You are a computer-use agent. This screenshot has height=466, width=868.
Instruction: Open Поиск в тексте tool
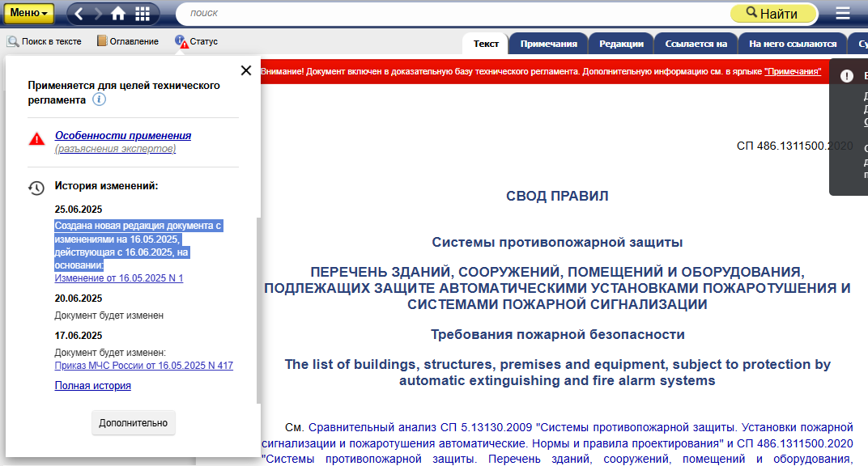(x=45, y=41)
